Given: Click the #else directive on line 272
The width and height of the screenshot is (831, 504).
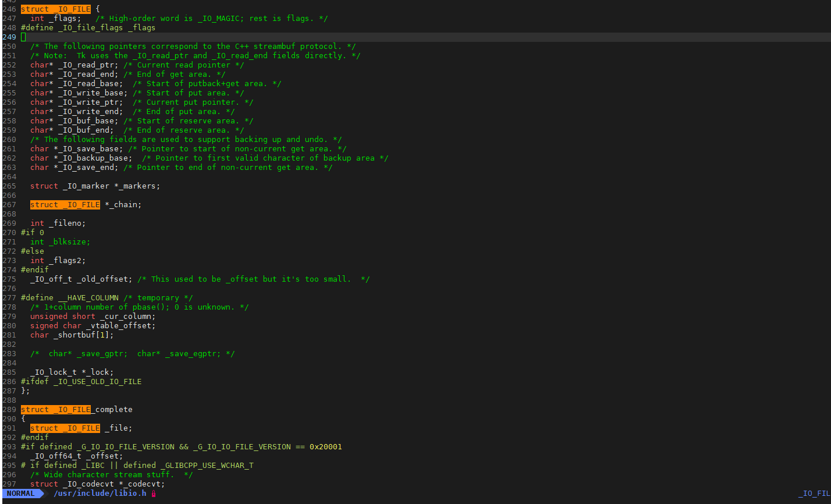Looking at the screenshot, I should click(33, 251).
